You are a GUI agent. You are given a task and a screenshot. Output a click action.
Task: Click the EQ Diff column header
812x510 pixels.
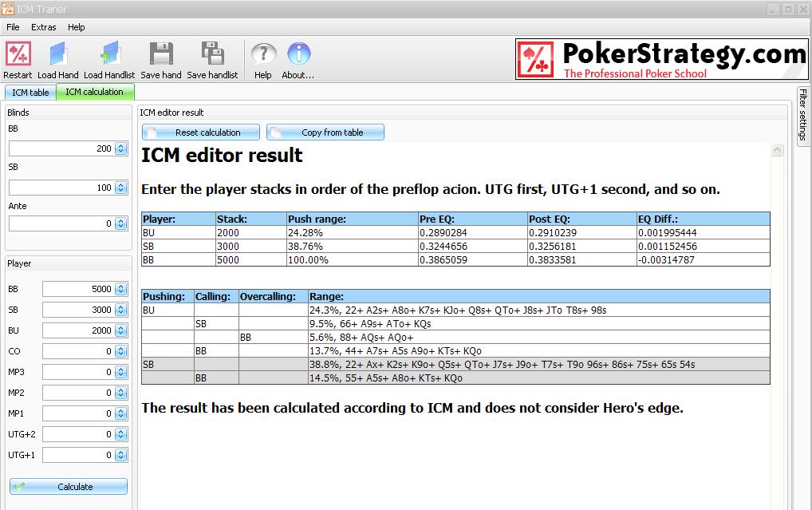704,219
